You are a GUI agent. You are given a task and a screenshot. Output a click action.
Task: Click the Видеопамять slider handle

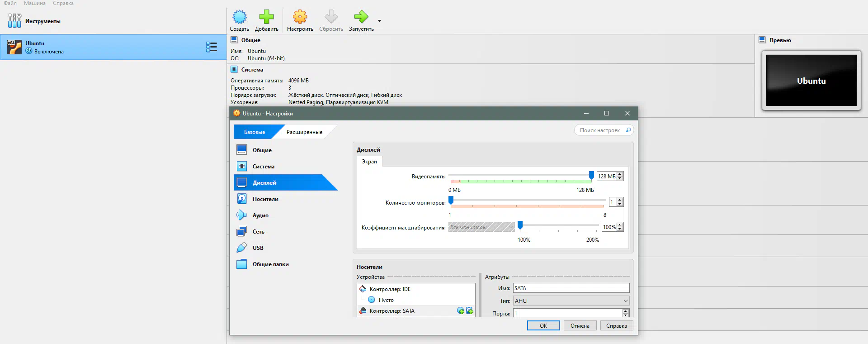(591, 175)
